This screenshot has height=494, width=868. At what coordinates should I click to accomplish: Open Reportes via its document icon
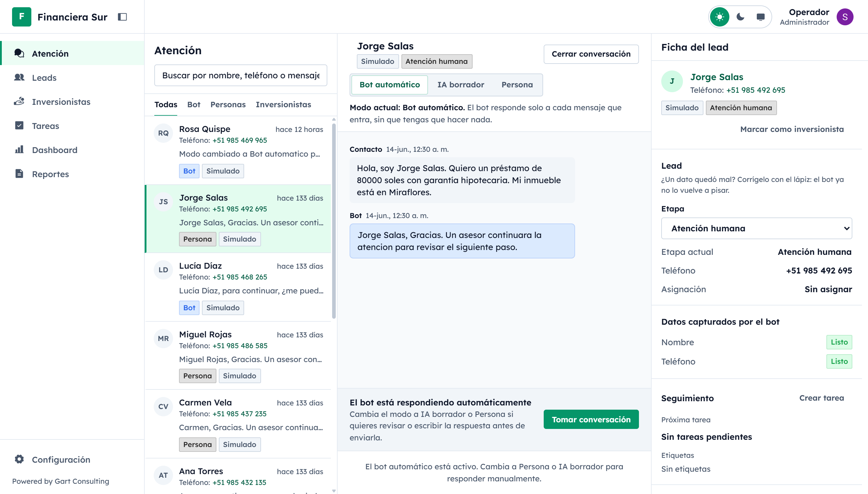(19, 174)
